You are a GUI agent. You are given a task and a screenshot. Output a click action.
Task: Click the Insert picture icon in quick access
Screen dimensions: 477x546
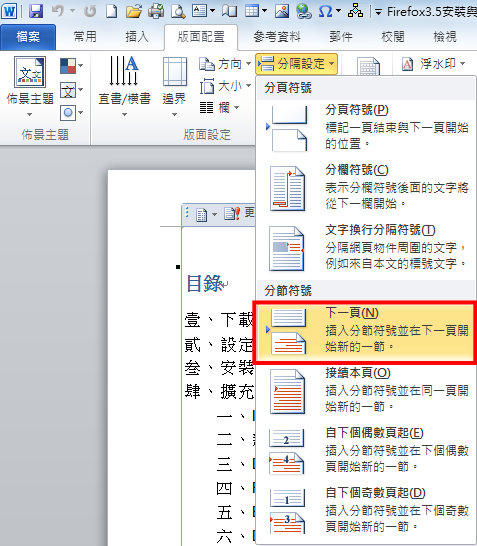point(282,11)
